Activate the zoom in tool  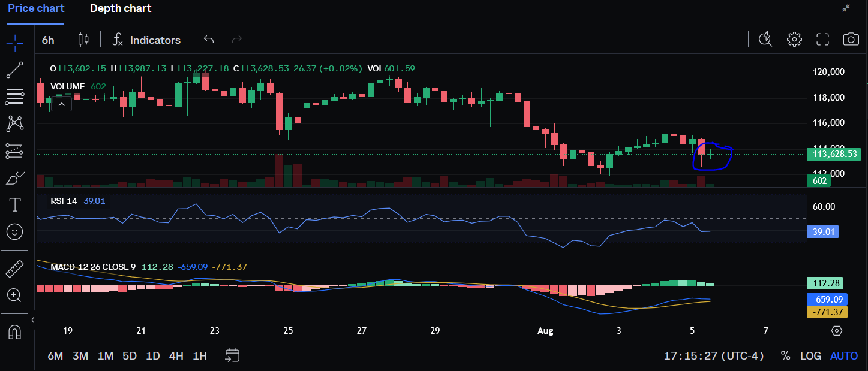click(x=15, y=295)
